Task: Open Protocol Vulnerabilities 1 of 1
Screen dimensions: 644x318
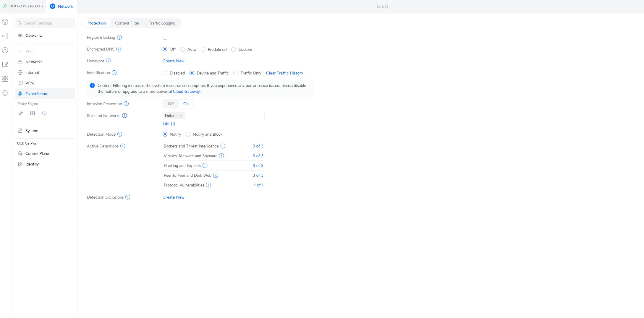Action: 258,185
